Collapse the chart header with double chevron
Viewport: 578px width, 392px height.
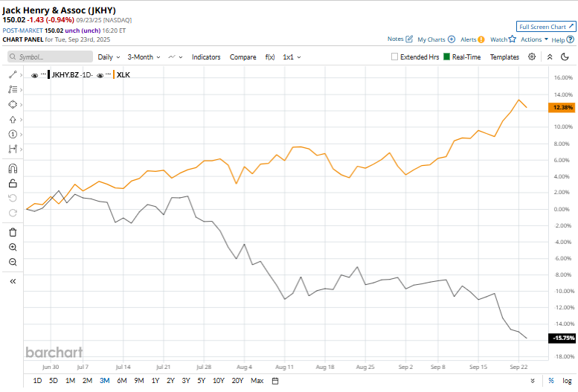pyautogui.click(x=550, y=57)
